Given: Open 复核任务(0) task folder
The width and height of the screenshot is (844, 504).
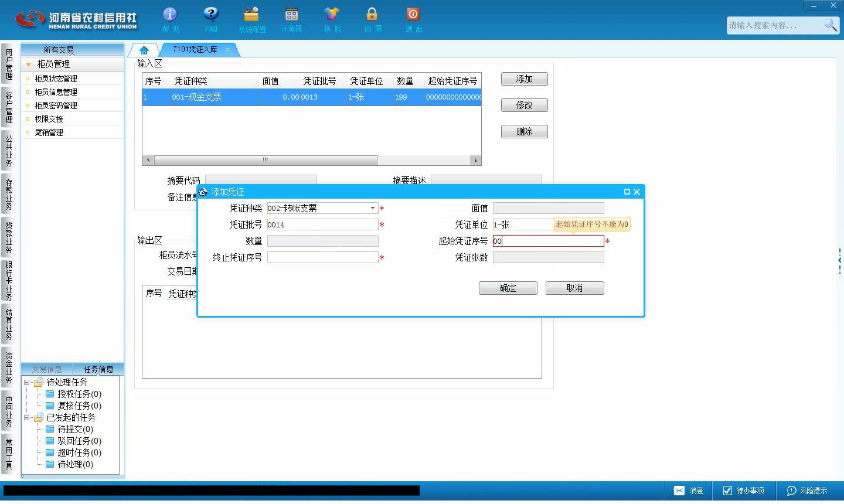Looking at the screenshot, I should point(73,406).
